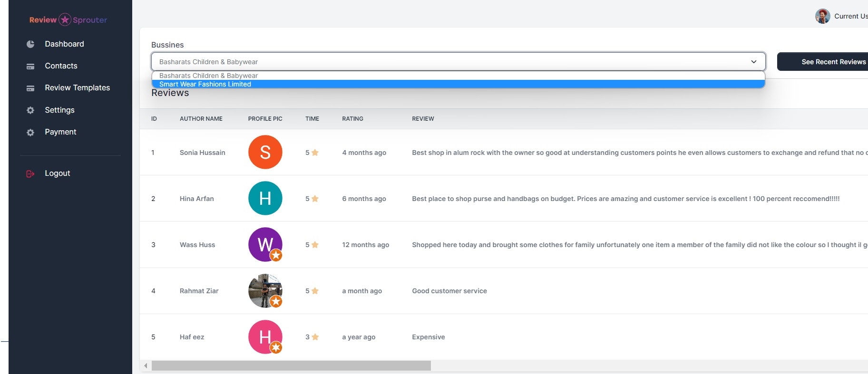Click the star icon in Rahmat Ziar's rating

pos(315,291)
